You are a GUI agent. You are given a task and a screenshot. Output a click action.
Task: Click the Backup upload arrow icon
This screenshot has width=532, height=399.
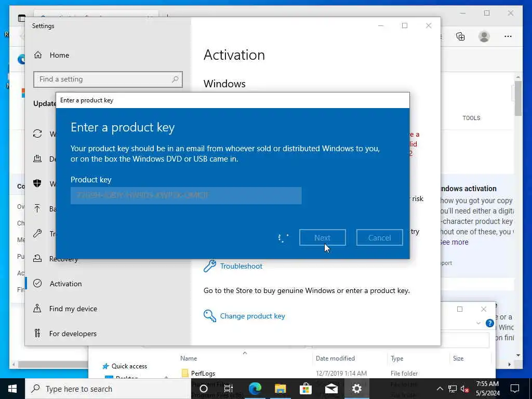37,208
